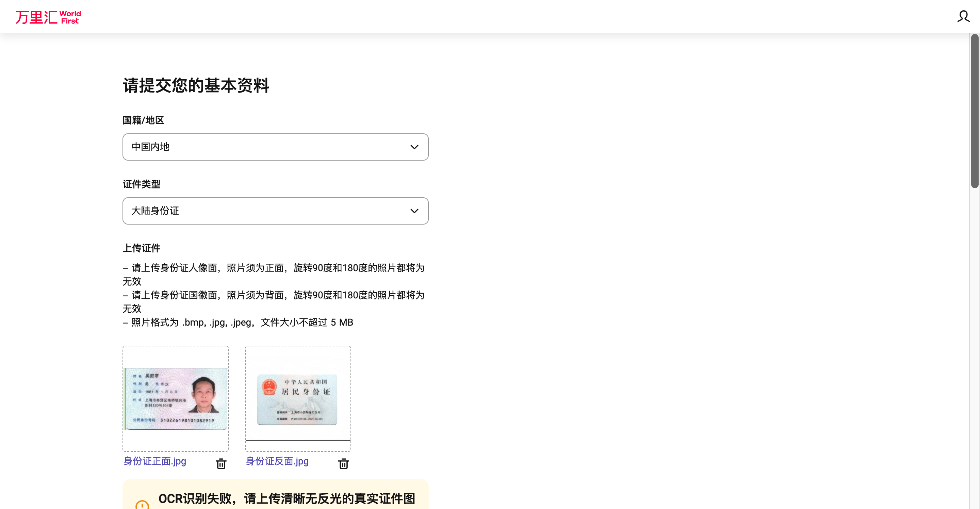Open the 身份证正面.jpg file link

(155, 461)
